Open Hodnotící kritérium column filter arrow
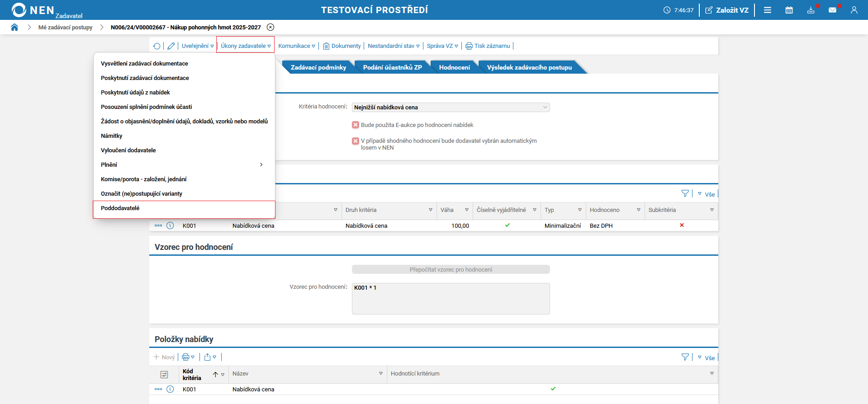 coord(712,374)
